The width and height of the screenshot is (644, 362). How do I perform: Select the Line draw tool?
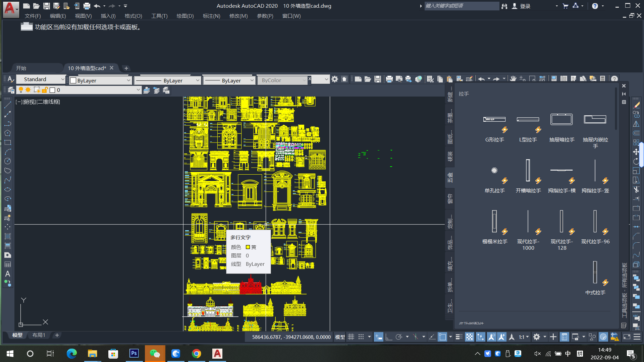(7, 105)
